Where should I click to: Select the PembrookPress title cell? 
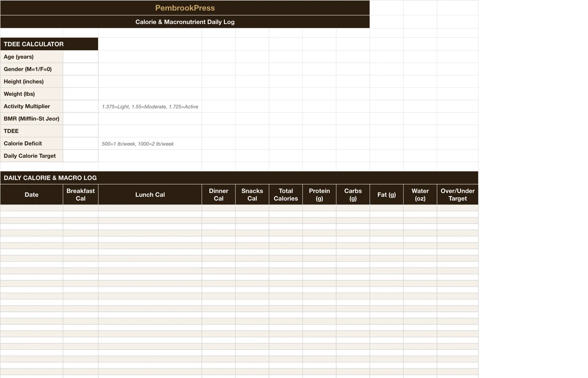pyautogui.click(x=185, y=8)
